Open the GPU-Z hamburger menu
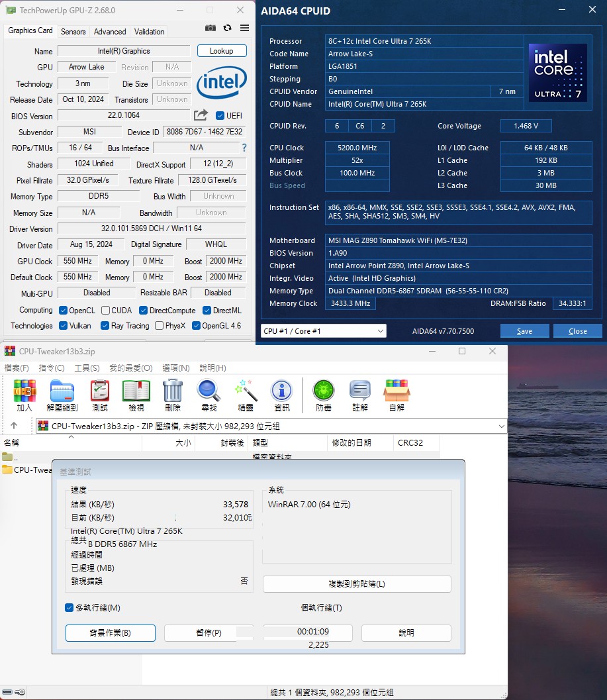This screenshot has height=700, width=607. coord(244,28)
